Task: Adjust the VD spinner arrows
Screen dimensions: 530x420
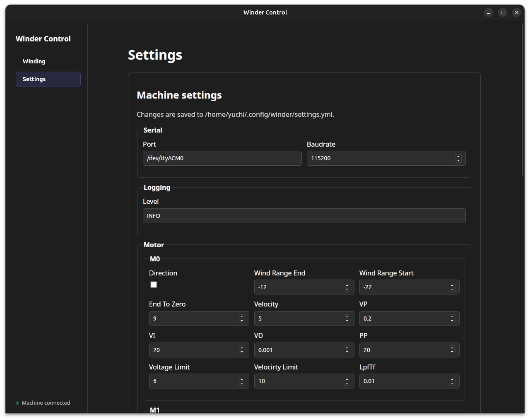Action: pos(347,350)
